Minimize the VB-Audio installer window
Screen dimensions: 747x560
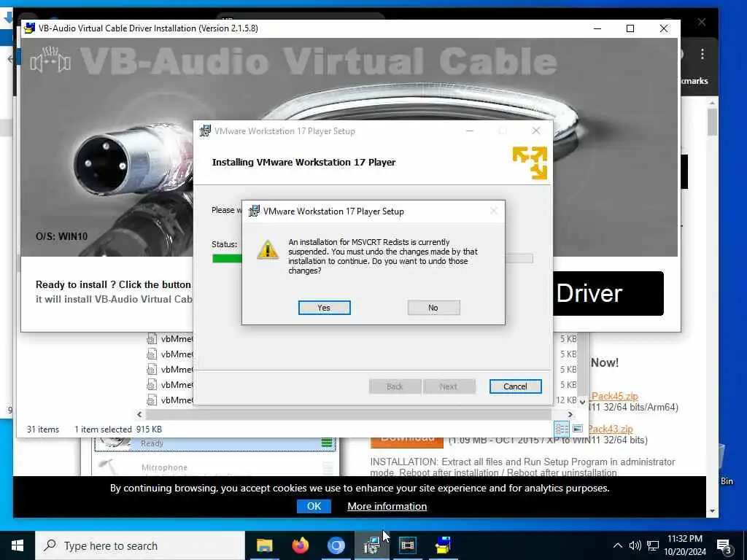point(597,28)
